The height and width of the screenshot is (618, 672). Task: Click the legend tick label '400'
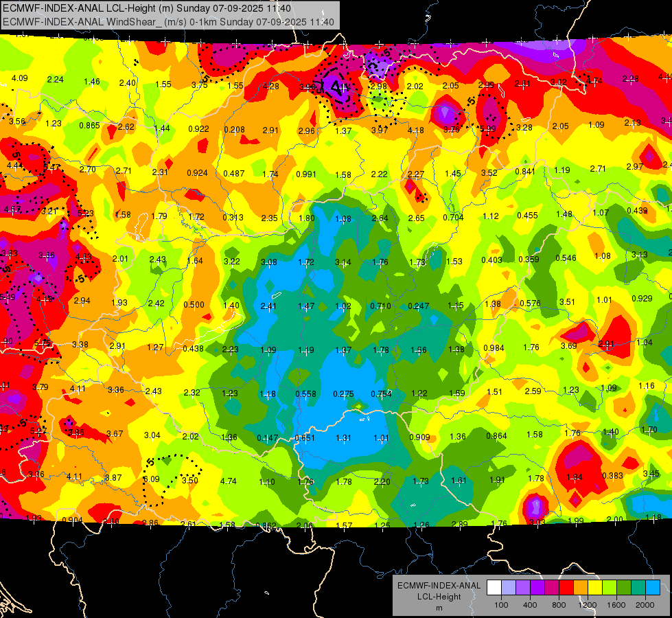(x=530, y=605)
